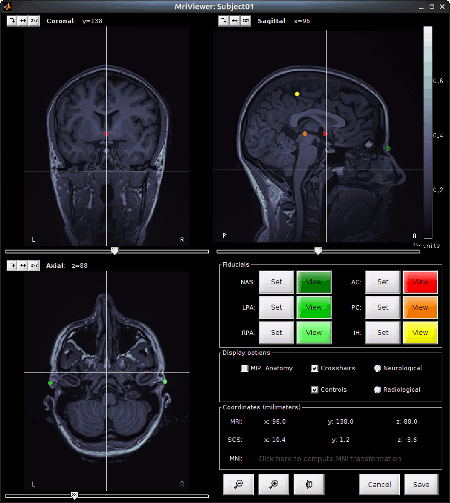Click the MRI 'y: 138.0' coordinate value
The height and width of the screenshot is (503, 450).
pyautogui.click(x=340, y=422)
